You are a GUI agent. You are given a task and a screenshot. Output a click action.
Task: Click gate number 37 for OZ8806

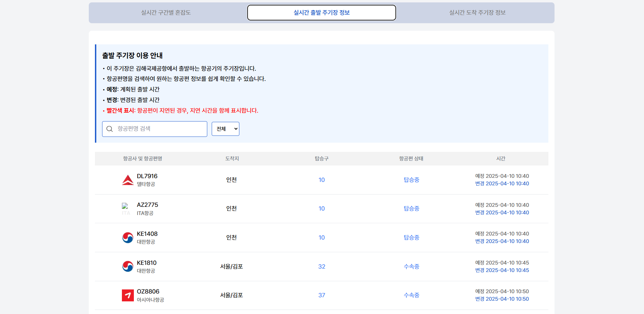[x=322, y=295]
